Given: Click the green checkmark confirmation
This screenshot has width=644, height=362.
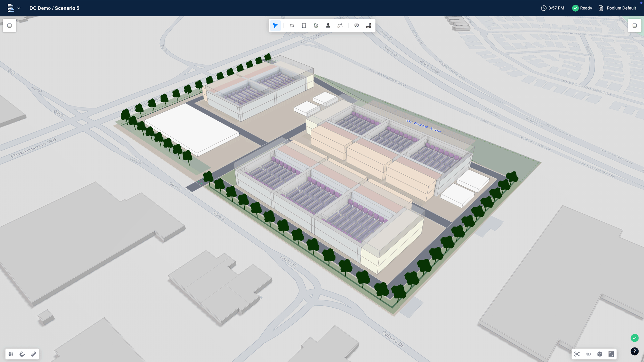Looking at the screenshot, I should (x=635, y=338).
